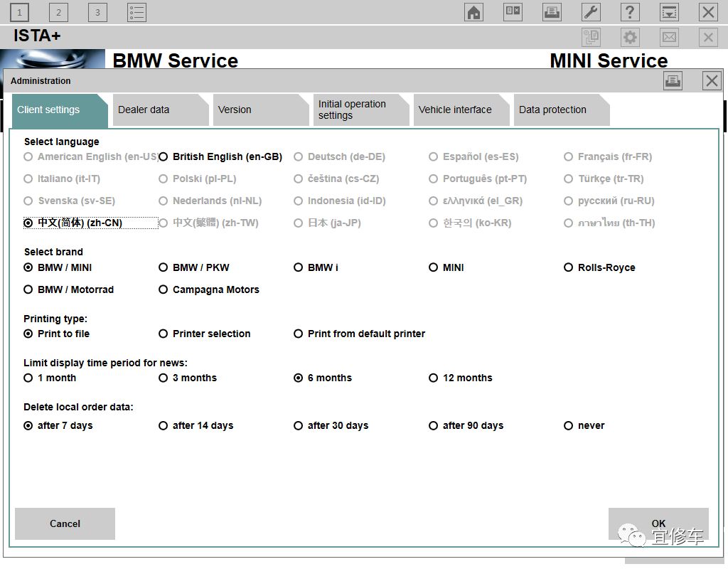The height and width of the screenshot is (569, 728).
Task: Select 한국의 (ko-KR) language
Action: pos(470,223)
